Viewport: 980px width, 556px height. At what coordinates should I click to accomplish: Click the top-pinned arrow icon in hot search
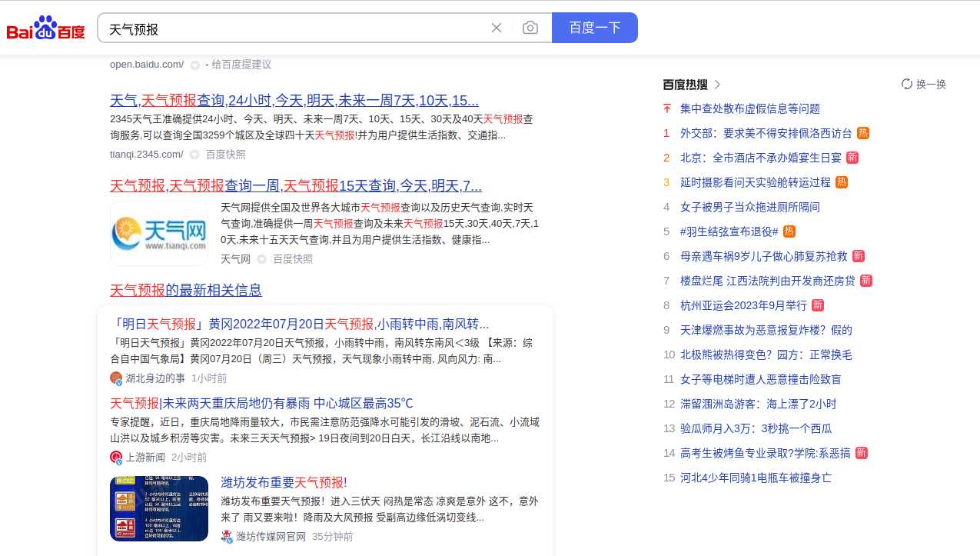pos(667,108)
